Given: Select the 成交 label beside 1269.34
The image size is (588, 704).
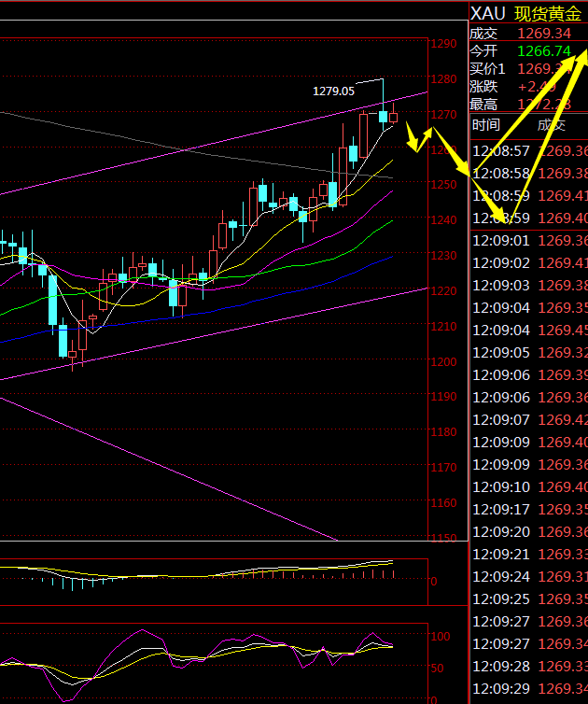Looking at the screenshot, I should pyautogui.click(x=483, y=34).
